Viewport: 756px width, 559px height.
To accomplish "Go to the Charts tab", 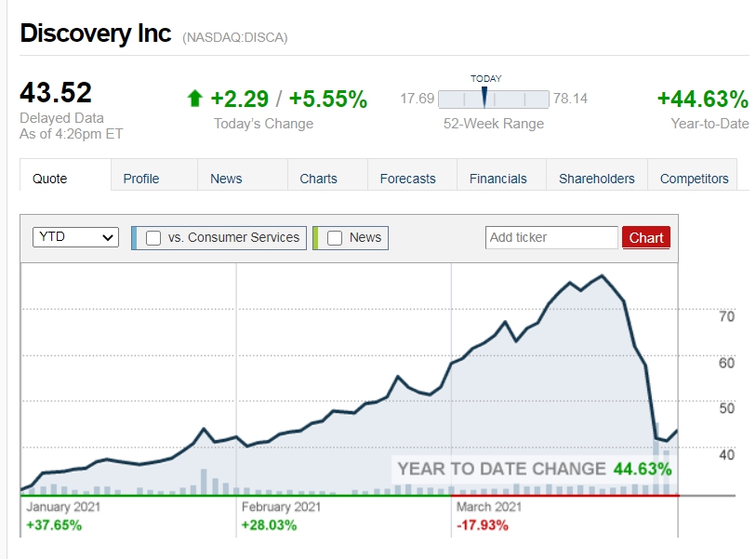I will click(x=318, y=179).
